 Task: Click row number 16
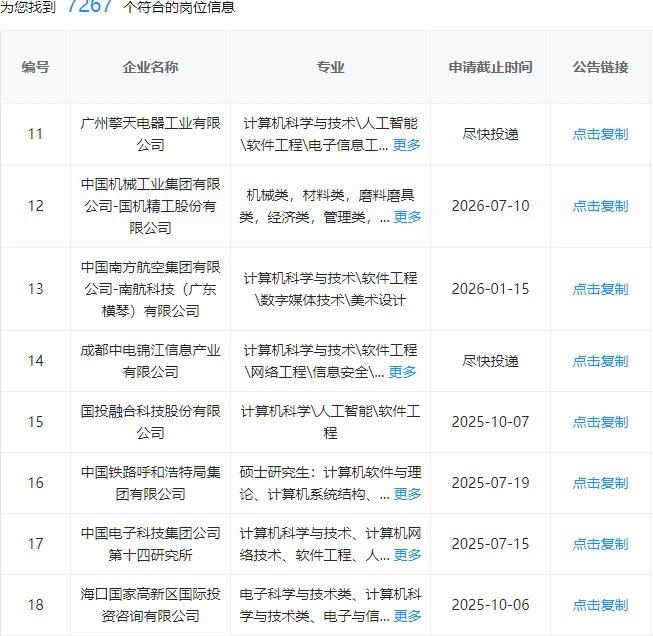pos(35,483)
